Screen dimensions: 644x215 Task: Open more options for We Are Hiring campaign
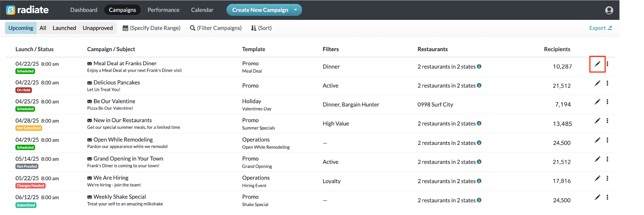coord(607,178)
